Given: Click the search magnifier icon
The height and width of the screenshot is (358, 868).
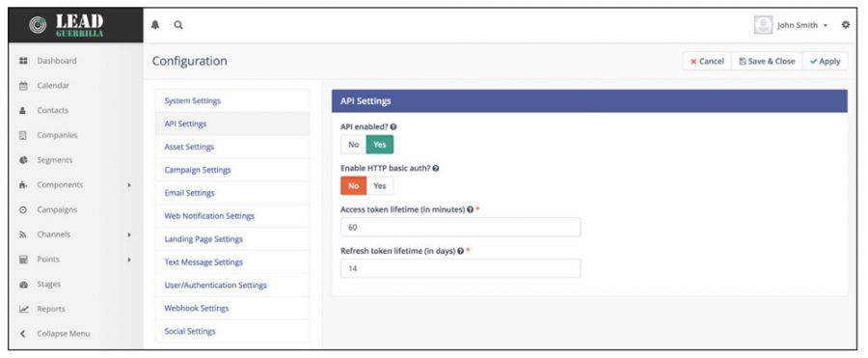Looking at the screenshot, I should click(x=178, y=25).
